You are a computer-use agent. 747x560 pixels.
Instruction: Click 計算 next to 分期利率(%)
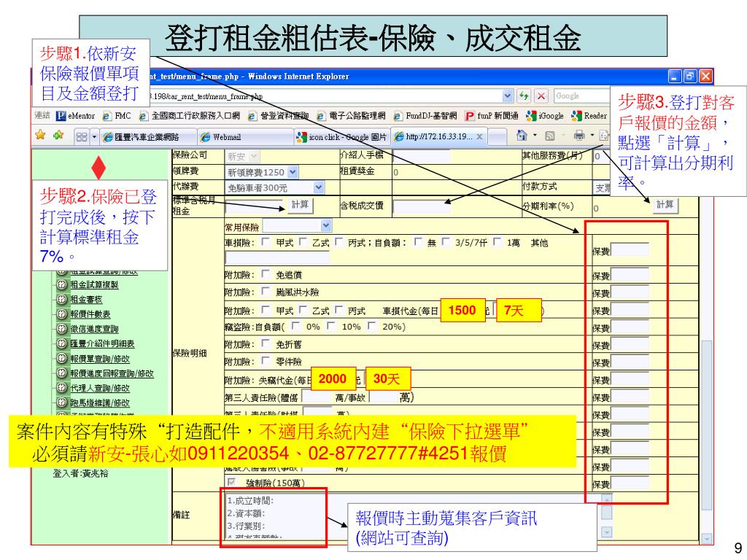[665, 205]
